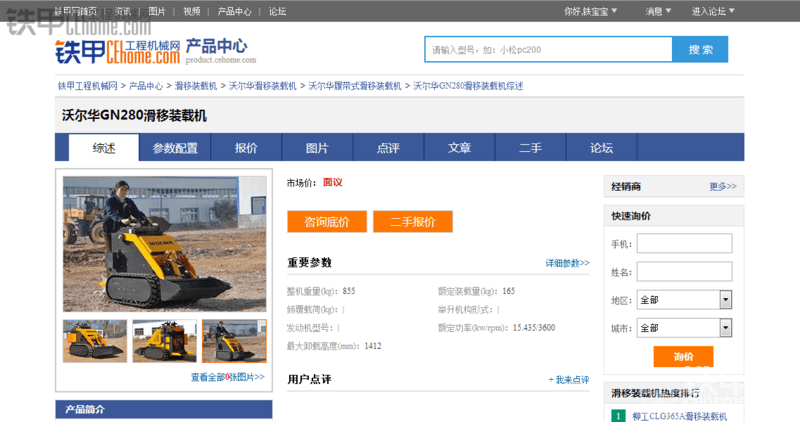The width and height of the screenshot is (800, 422).
Task: Go to 铁甲工程机械网 breadcrumb
Action: click(x=87, y=86)
